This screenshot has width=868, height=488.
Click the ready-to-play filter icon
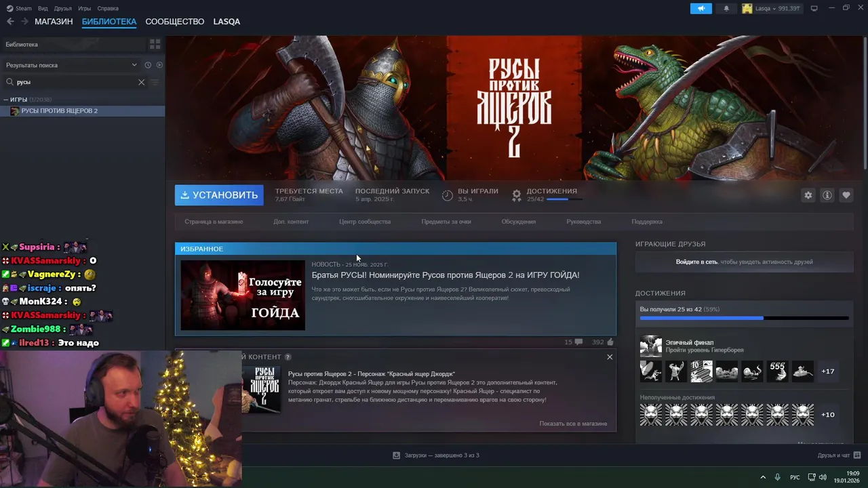click(159, 65)
